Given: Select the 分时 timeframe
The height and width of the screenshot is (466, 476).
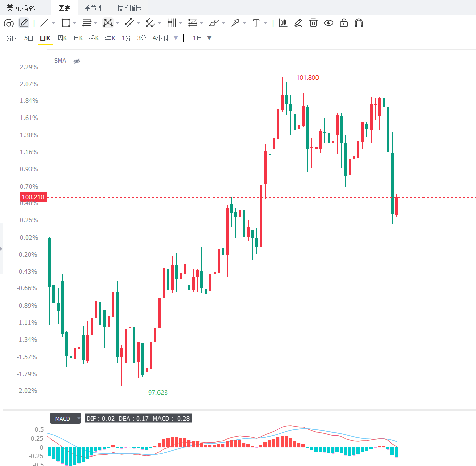Looking at the screenshot, I should (x=12, y=38).
